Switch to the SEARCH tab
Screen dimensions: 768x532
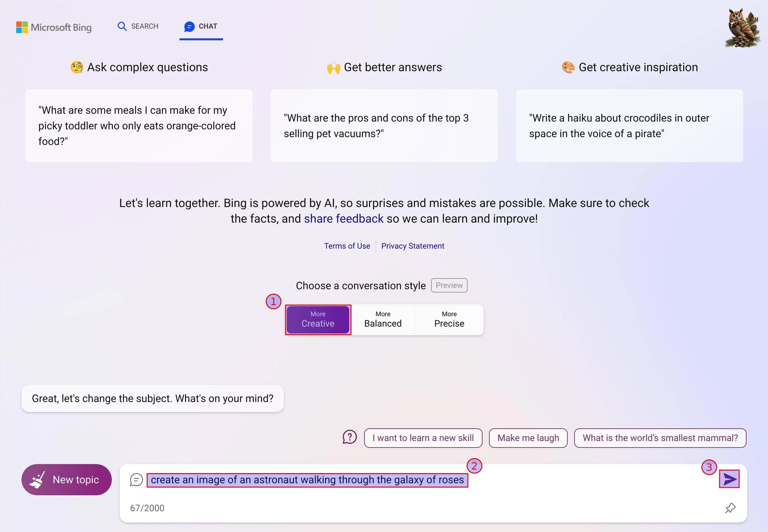[x=138, y=26]
